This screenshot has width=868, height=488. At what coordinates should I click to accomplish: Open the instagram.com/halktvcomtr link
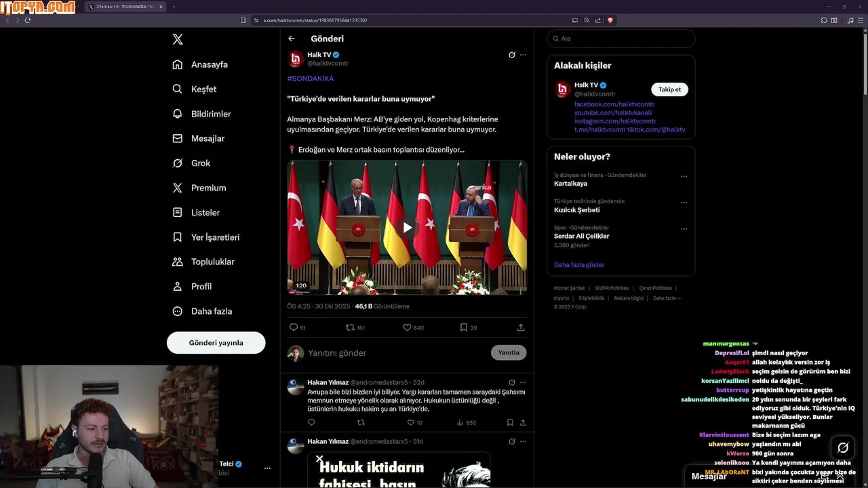(x=615, y=121)
